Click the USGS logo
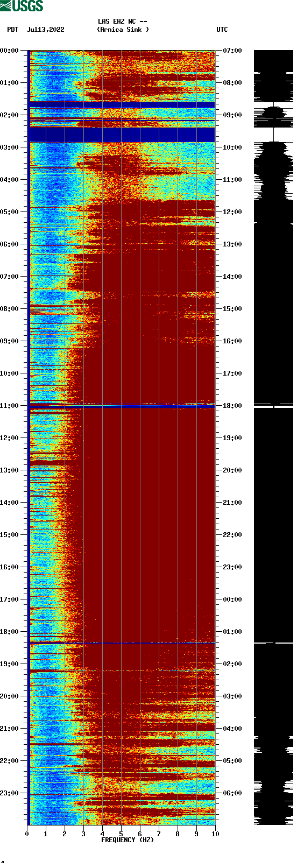This screenshot has height=868, width=297. pos(22,6)
